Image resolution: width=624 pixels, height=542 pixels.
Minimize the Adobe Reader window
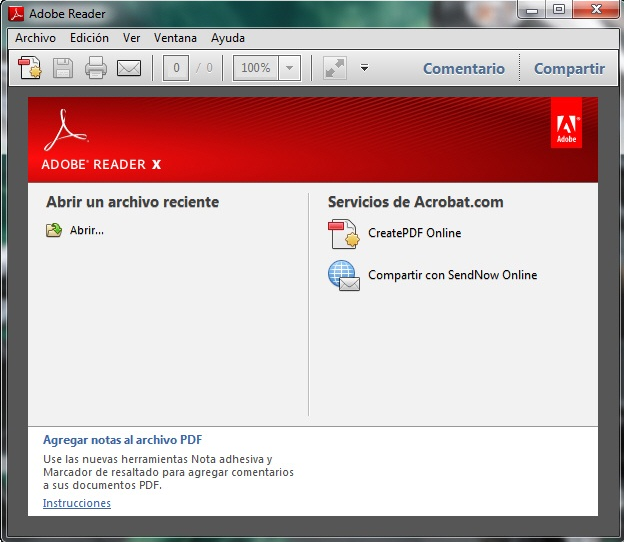(532, 10)
